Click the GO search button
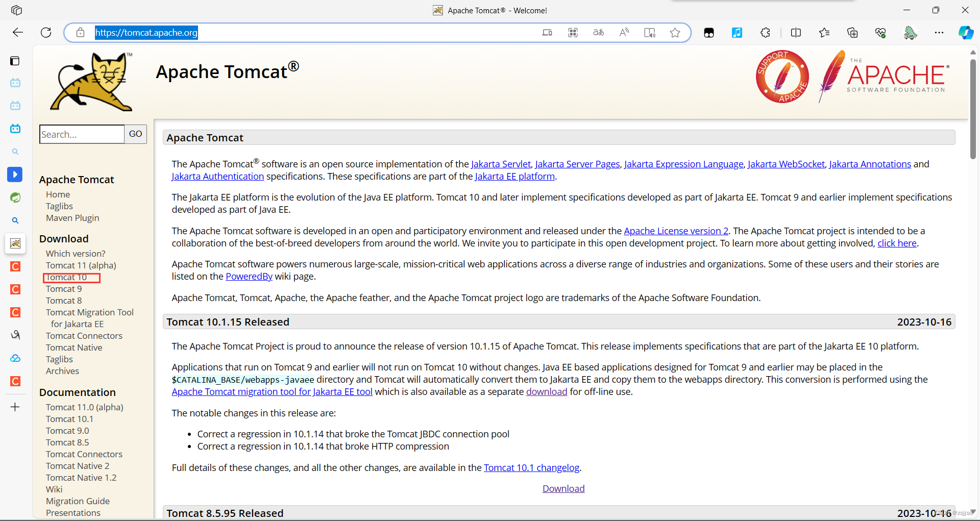Viewport: 980px width, 521px height. (135, 134)
